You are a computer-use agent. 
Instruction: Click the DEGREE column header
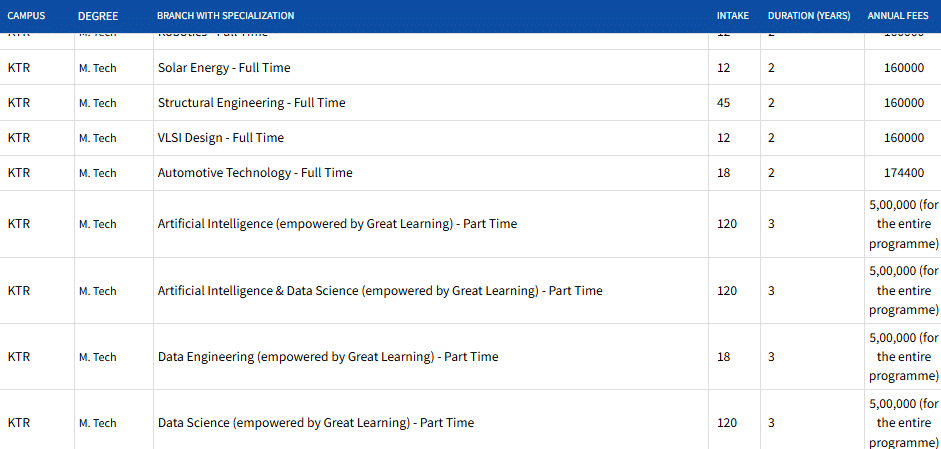pos(98,16)
